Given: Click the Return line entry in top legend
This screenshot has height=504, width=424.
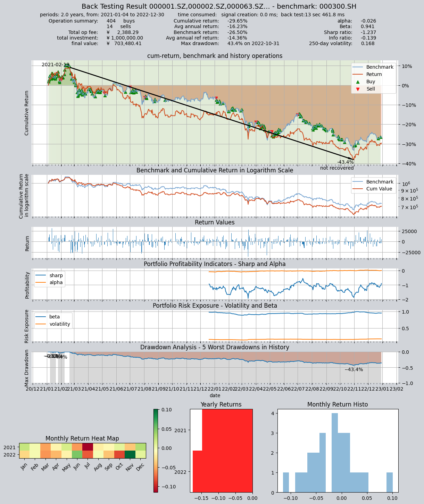Looking at the screenshot, I should (x=367, y=74).
